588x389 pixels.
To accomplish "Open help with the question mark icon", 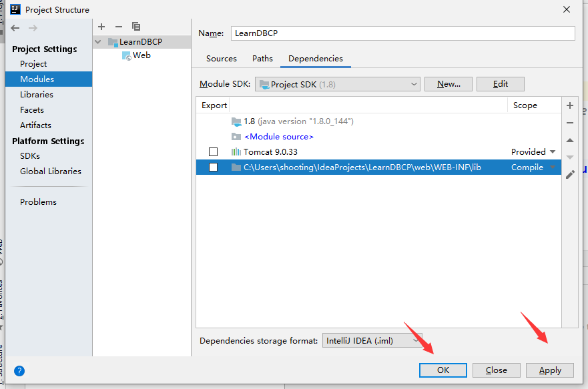I will tap(19, 371).
